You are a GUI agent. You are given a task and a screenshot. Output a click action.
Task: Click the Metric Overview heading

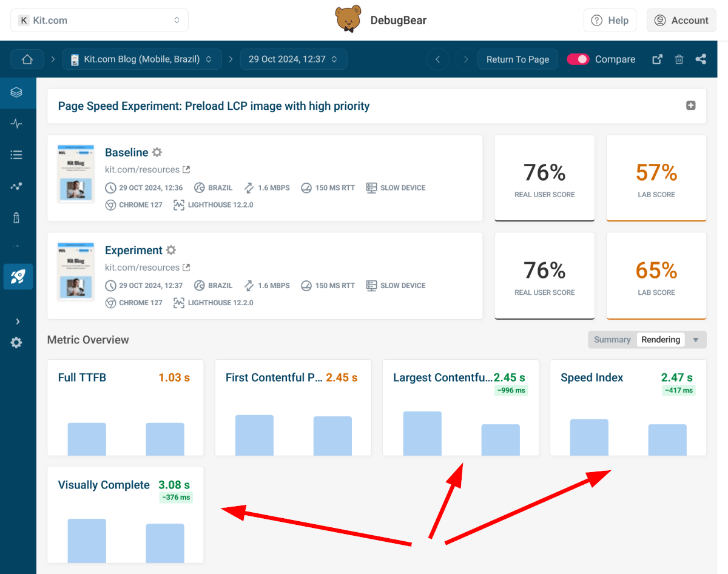click(88, 340)
